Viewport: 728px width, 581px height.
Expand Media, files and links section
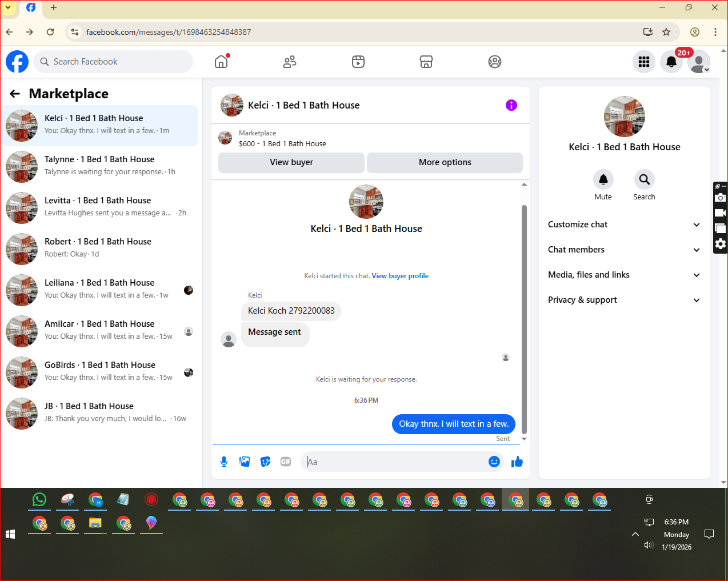pyautogui.click(x=624, y=275)
